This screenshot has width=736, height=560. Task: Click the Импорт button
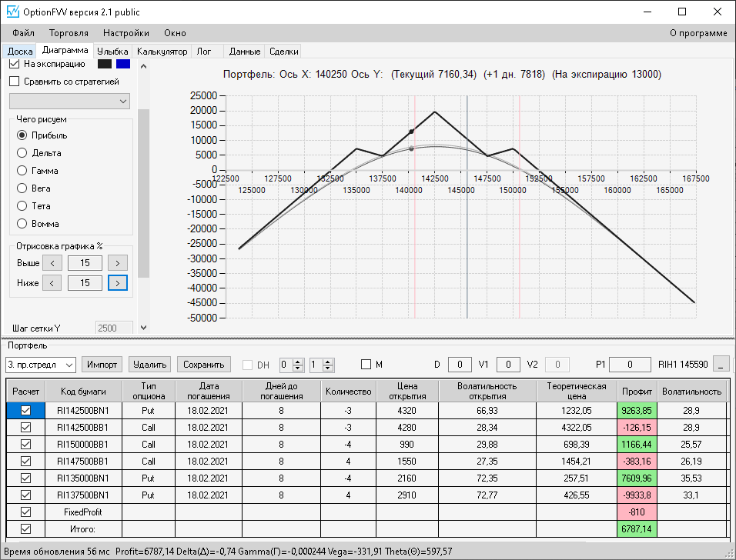(102, 365)
